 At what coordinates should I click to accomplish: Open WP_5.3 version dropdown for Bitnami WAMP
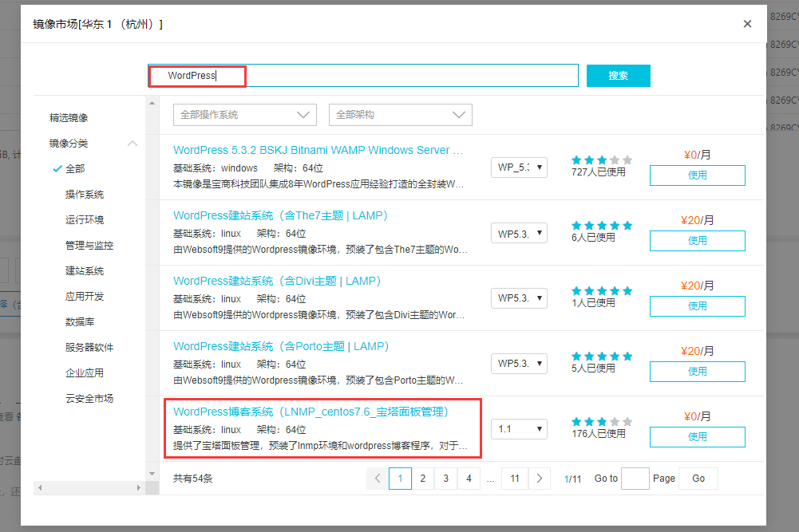click(x=519, y=167)
